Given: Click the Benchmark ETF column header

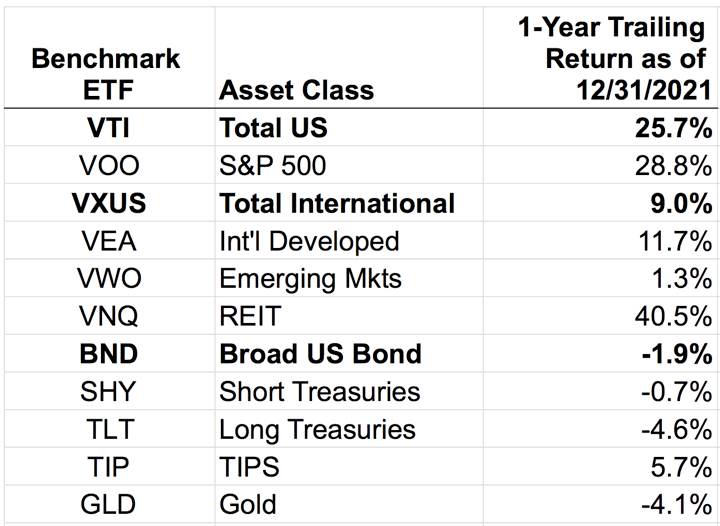Looking at the screenshot, I should point(109,73).
